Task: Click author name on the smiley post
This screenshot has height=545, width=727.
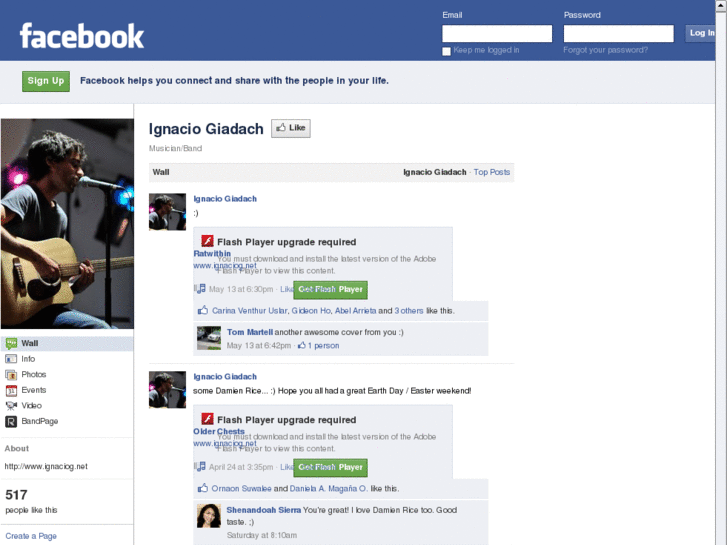Action: coord(225,199)
